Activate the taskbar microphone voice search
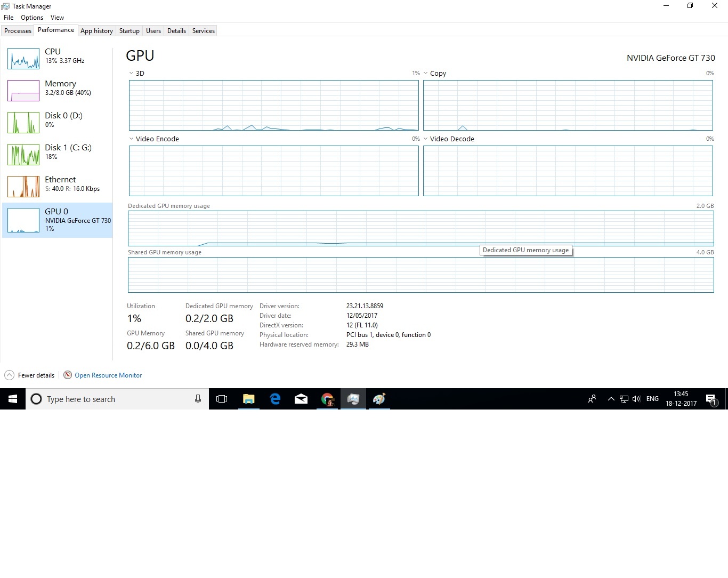This screenshot has width=728, height=578. pos(198,399)
